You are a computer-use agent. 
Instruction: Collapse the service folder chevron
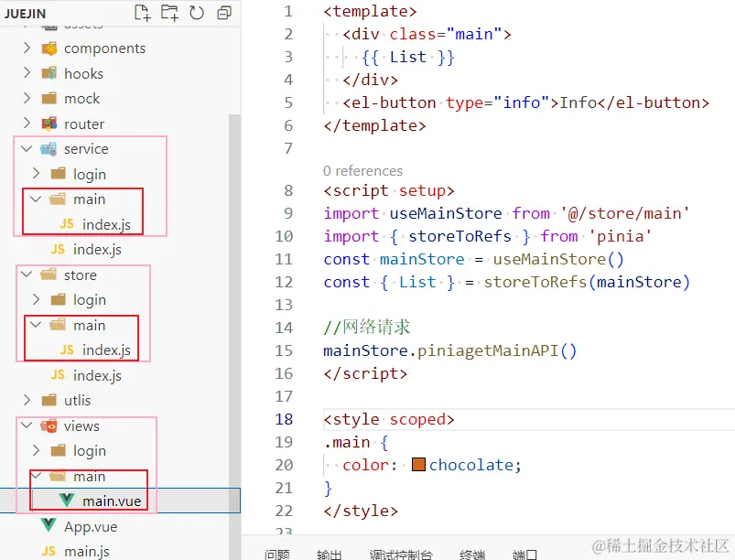click(x=27, y=148)
